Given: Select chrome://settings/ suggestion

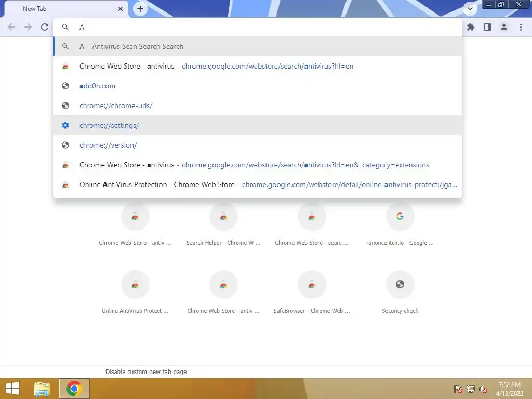Looking at the screenshot, I should 258,125.
